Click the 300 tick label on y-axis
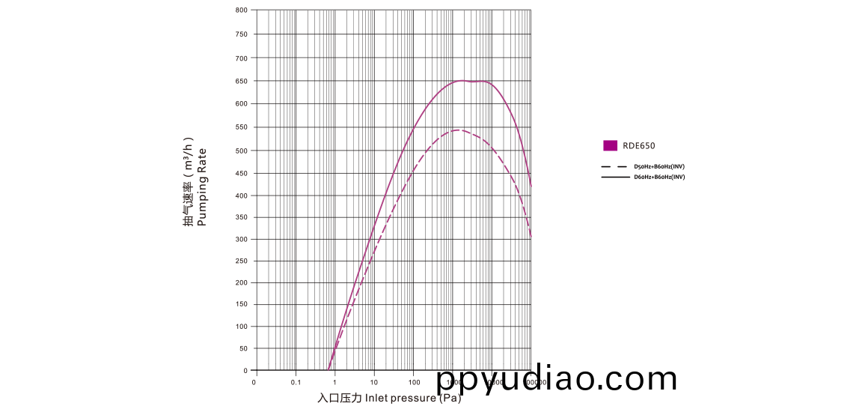868x412 pixels. tap(242, 240)
